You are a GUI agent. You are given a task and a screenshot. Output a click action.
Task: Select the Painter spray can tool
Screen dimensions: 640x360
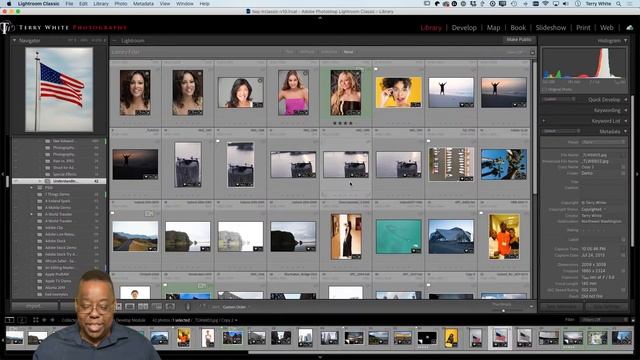coord(188,307)
